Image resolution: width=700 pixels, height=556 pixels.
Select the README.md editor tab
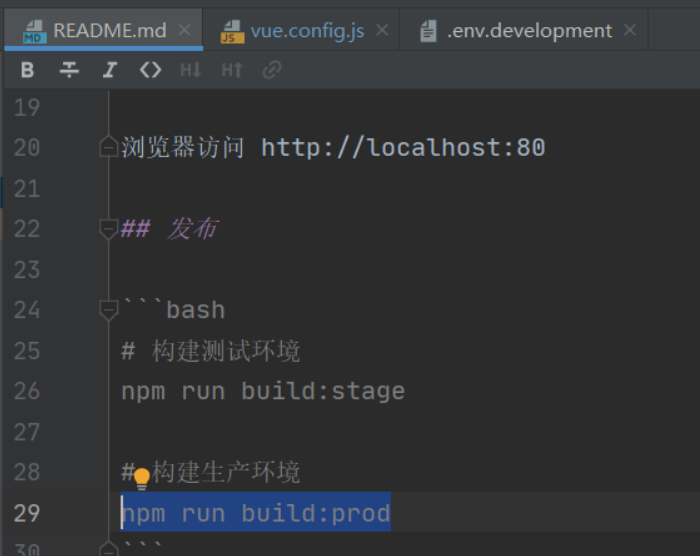pos(108,31)
